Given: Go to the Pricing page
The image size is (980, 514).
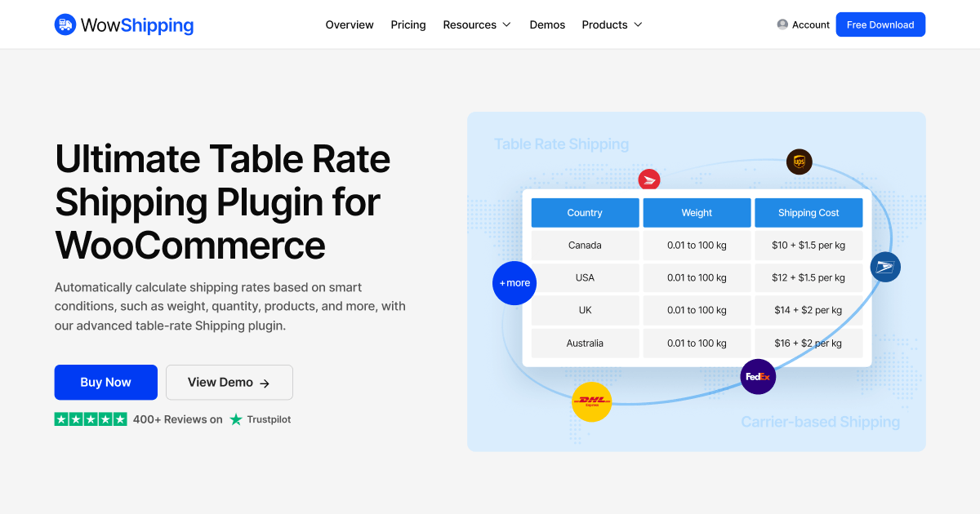Looking at the screenshot, I should [x=408, y=24].
